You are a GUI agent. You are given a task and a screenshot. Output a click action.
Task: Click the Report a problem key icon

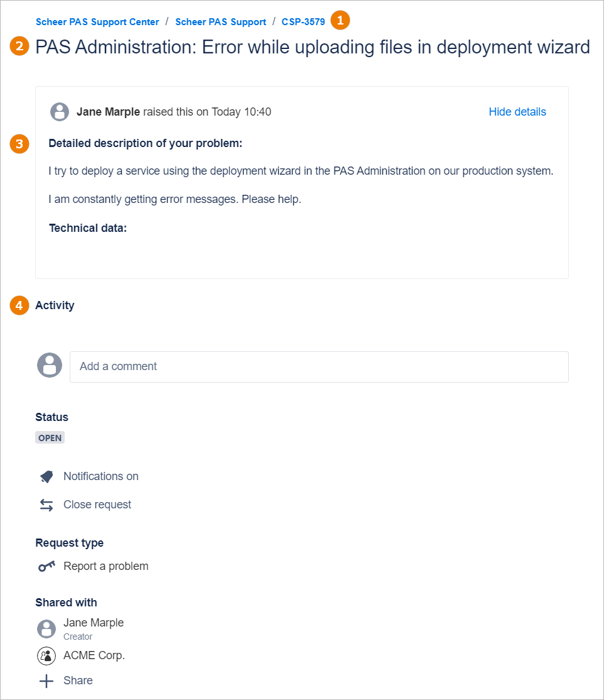coord(46,567)
